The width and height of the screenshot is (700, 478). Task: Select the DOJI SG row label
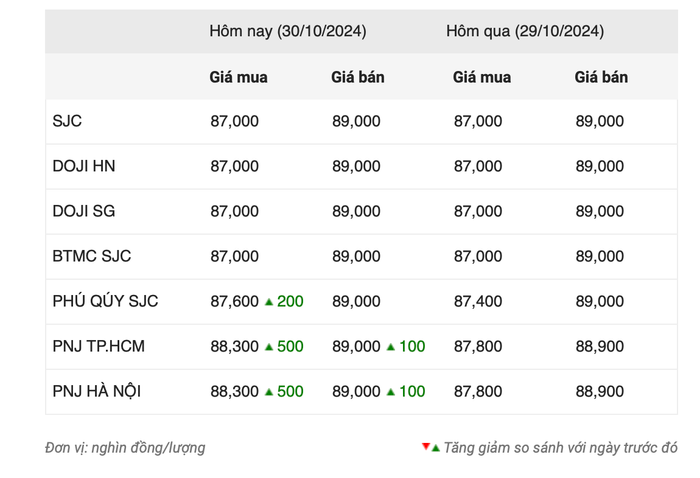click(84, 211)
